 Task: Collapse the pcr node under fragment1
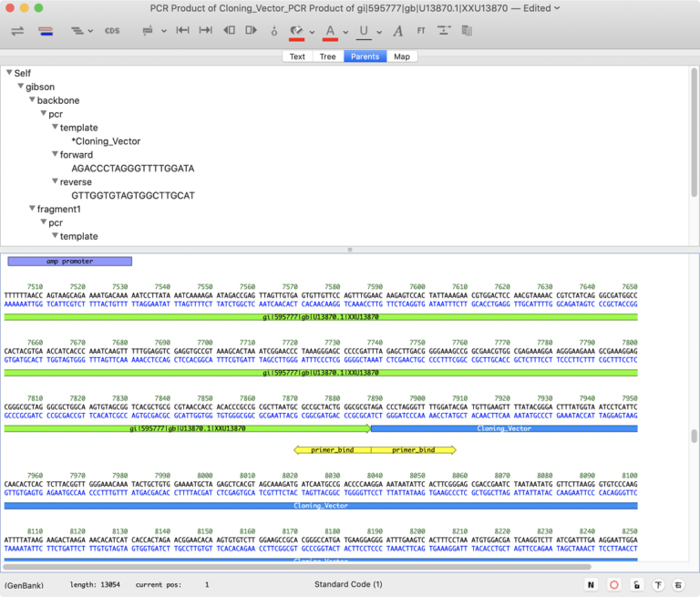tap(44, 221)
